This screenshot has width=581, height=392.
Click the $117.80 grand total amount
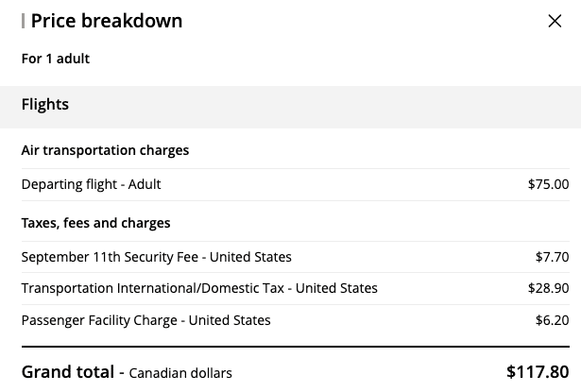[538, 371]
